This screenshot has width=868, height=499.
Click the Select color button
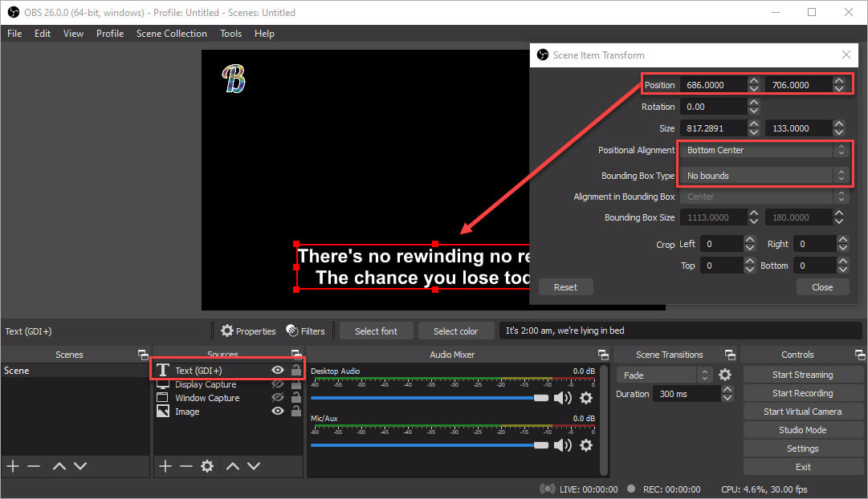point(455,331)
